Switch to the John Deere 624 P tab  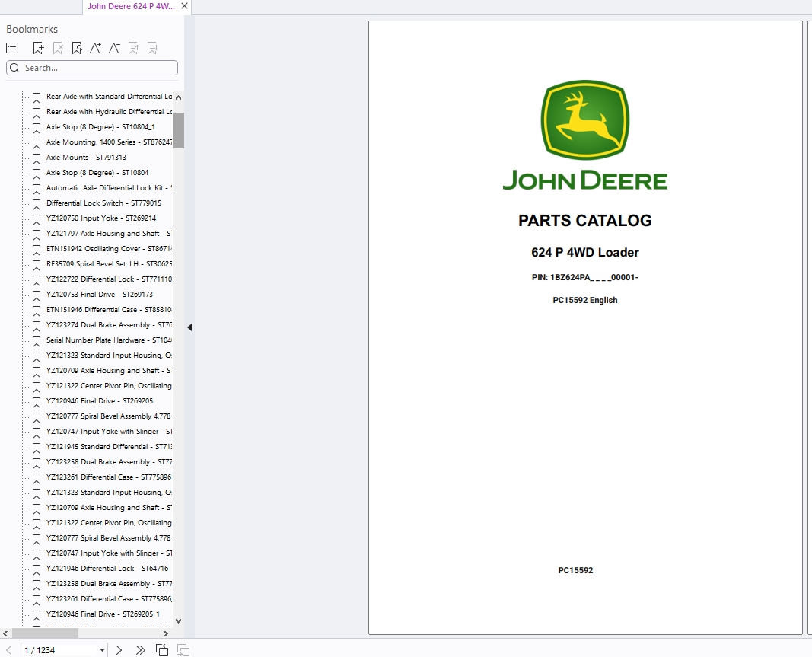(x=131, y=6)
